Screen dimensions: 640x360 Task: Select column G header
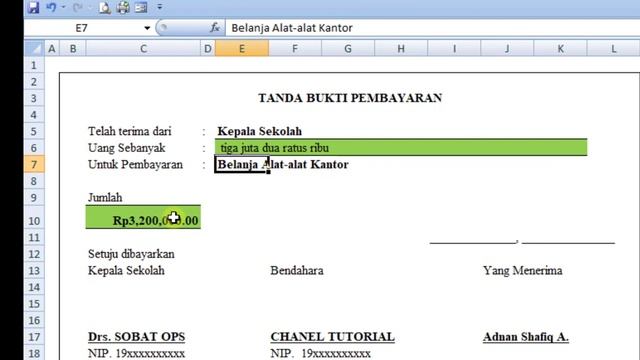[348, 49]
